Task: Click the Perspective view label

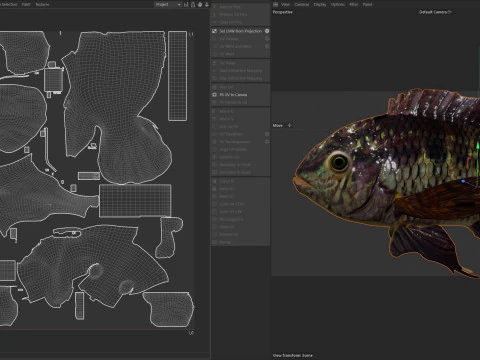Action: click(x=282, y=12)
